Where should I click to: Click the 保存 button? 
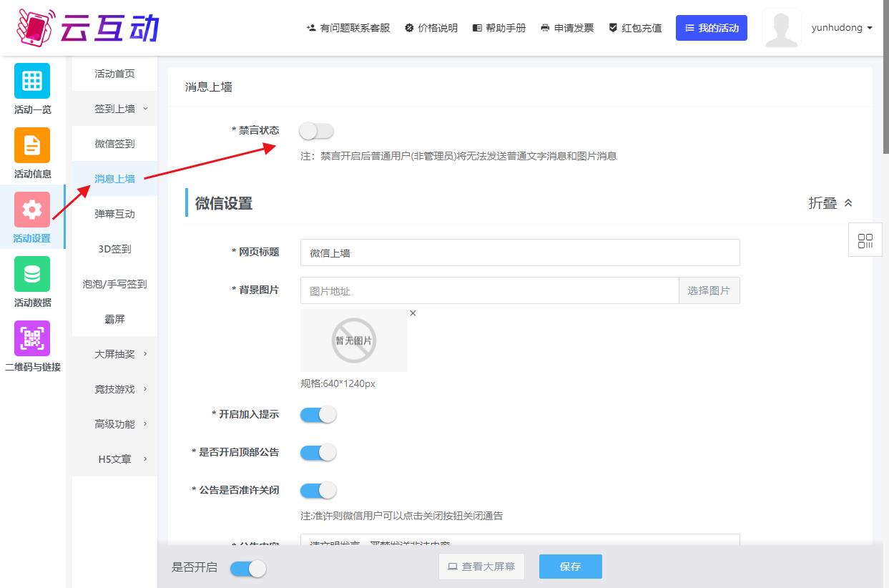tap(570, 567)
